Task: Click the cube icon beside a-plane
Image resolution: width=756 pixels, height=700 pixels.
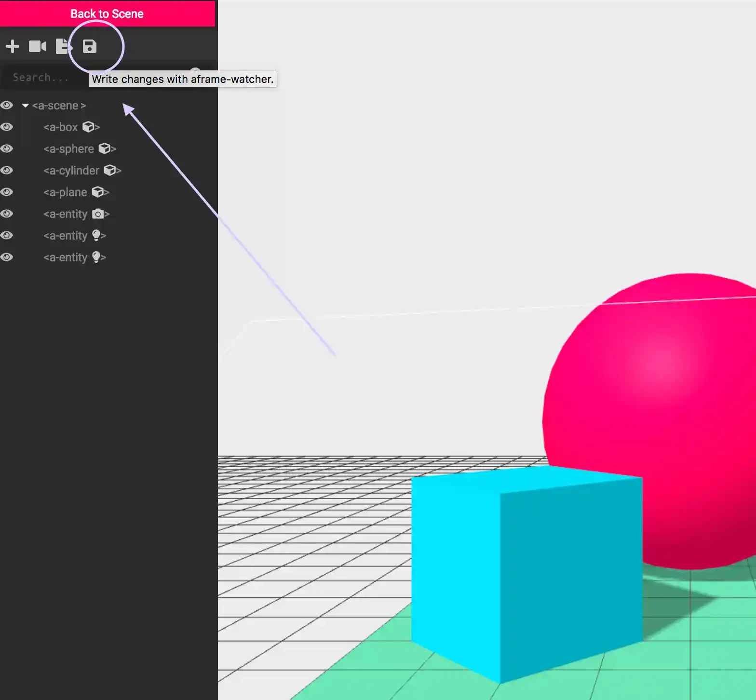Action: pos(98,192)
